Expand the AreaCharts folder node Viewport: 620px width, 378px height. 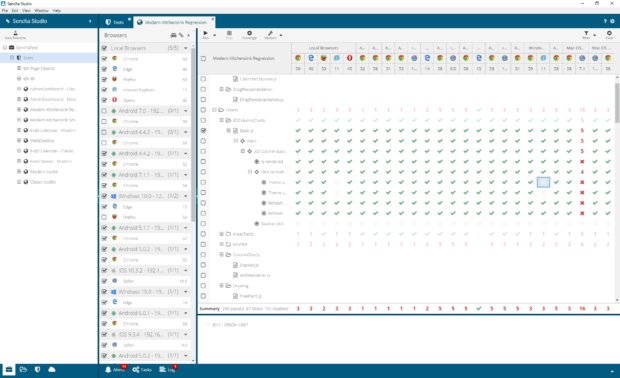[x=221, y=234]
